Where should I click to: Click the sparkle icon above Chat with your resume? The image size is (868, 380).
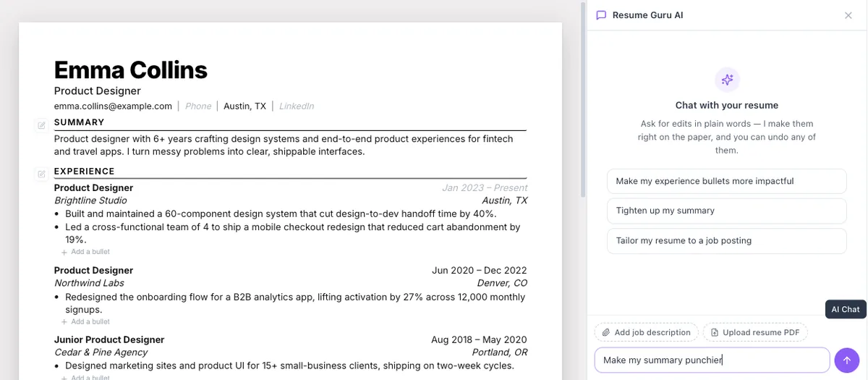coord(727,80)
